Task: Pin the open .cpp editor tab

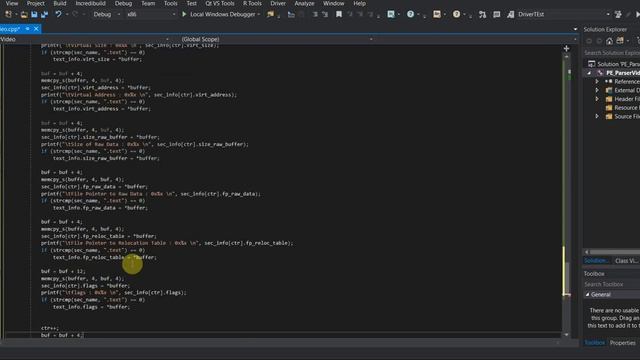Action: pos(27,29)
